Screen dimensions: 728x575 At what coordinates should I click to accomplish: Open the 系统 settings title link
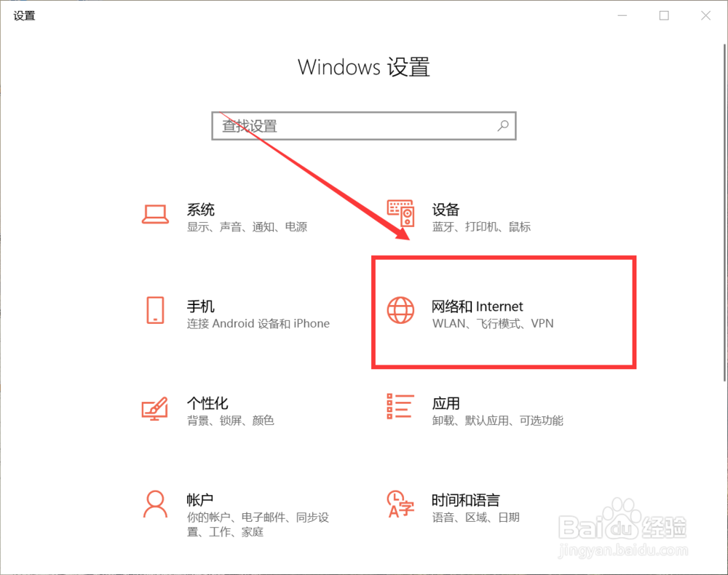[201, 210]
